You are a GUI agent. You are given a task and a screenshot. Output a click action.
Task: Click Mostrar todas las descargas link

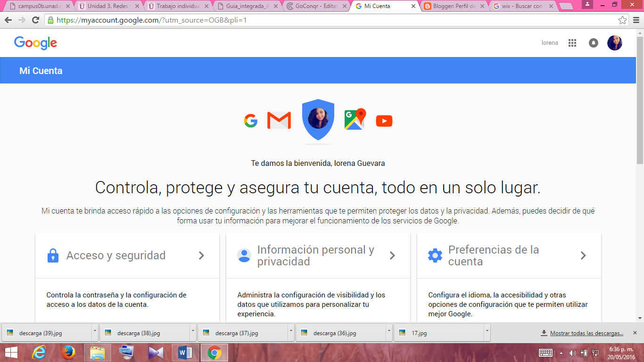(x=586, y=333)
